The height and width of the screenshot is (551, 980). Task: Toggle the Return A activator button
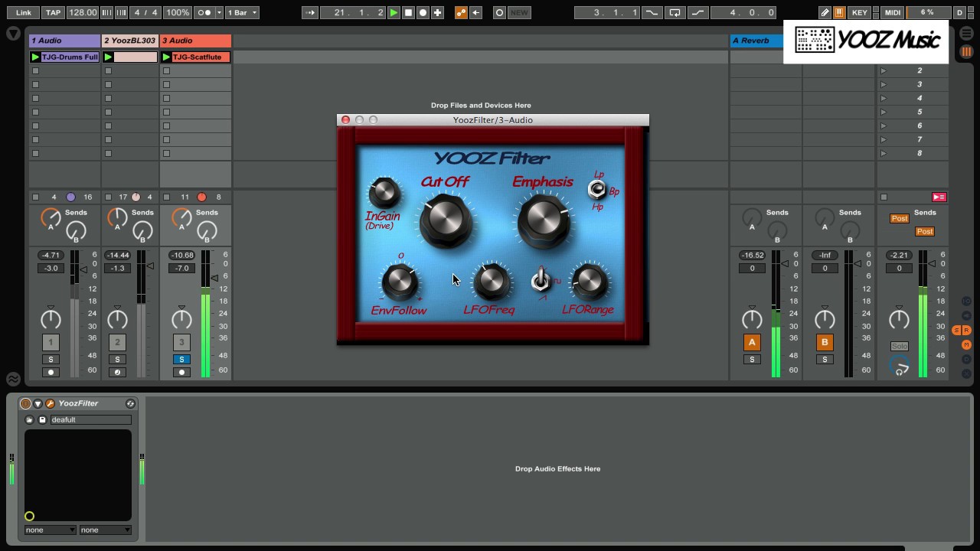[752, 342]
